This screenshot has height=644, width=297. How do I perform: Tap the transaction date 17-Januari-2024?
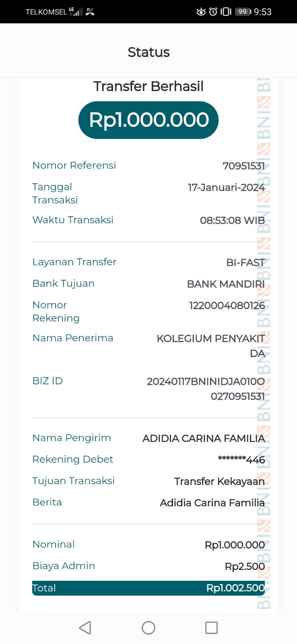coord(226,188)
